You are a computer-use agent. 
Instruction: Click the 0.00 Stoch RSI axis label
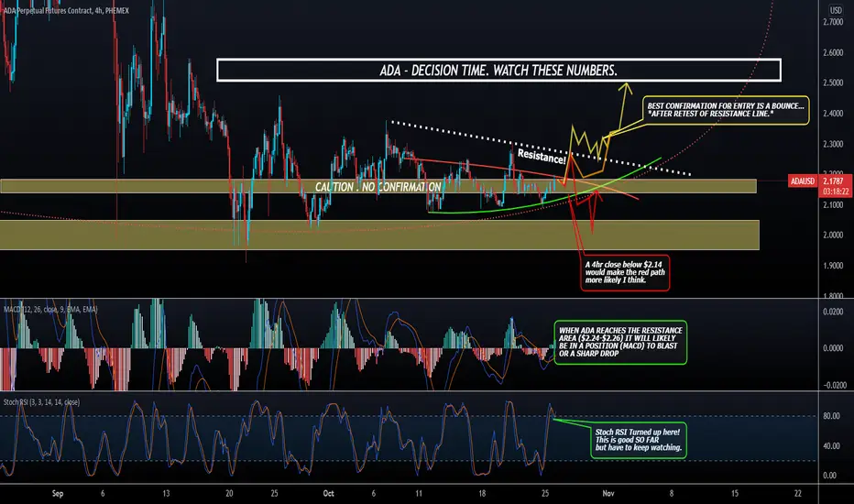coord(830,476)
